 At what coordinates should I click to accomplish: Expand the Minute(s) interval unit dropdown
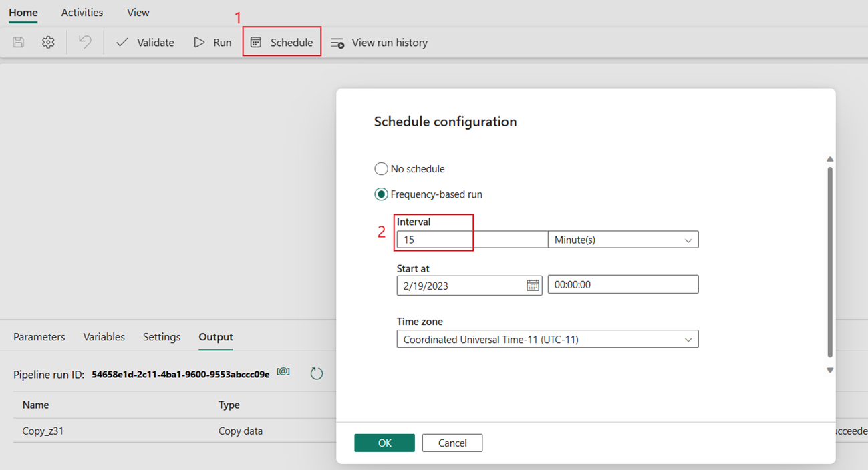623,240
